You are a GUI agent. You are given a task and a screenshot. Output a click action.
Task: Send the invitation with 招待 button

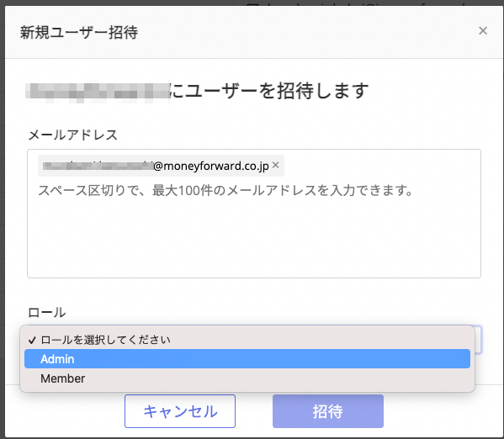click(x=328, y=411)
